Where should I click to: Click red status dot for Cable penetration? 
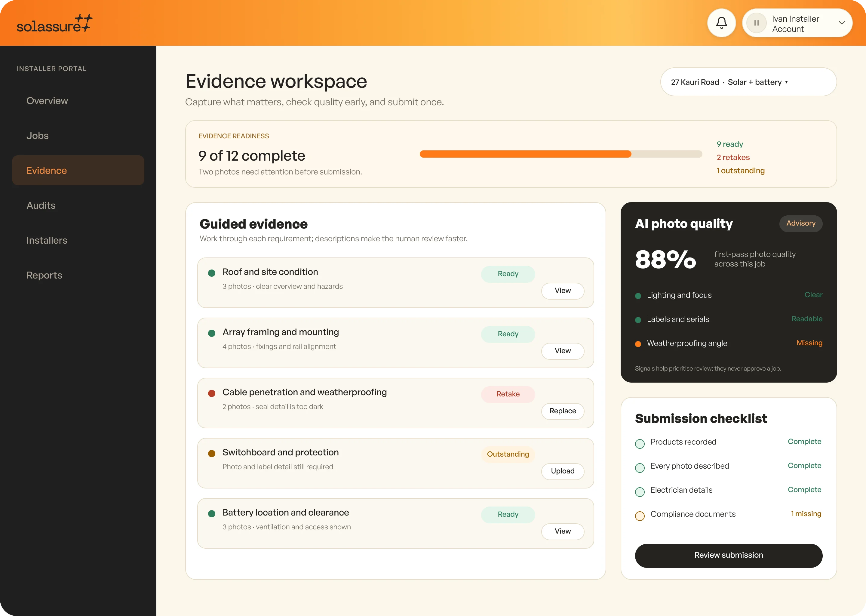[212, 393]
